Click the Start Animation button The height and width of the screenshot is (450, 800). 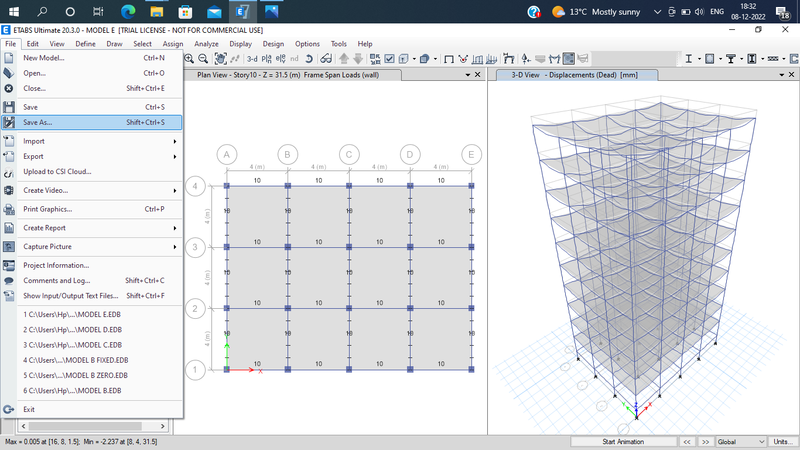point(623,441)
